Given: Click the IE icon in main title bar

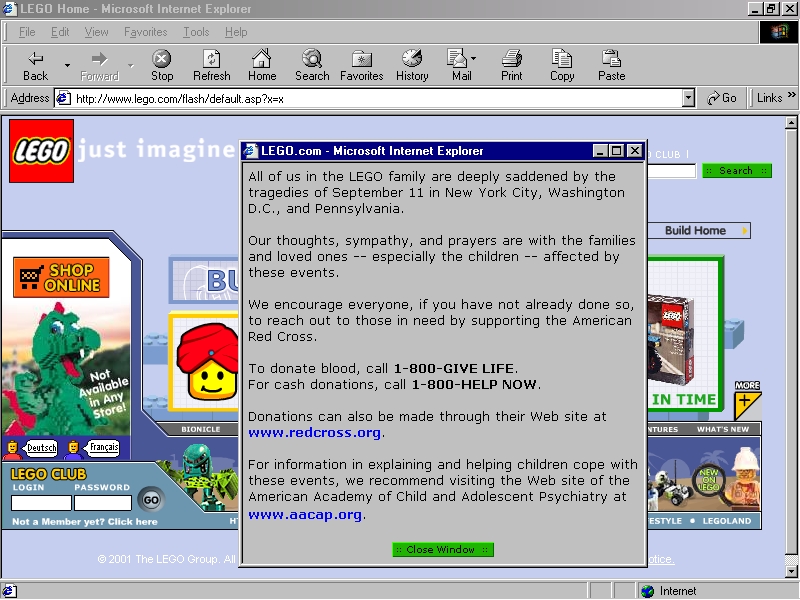Looking at the screenshot, I should (x=10, y=9).
